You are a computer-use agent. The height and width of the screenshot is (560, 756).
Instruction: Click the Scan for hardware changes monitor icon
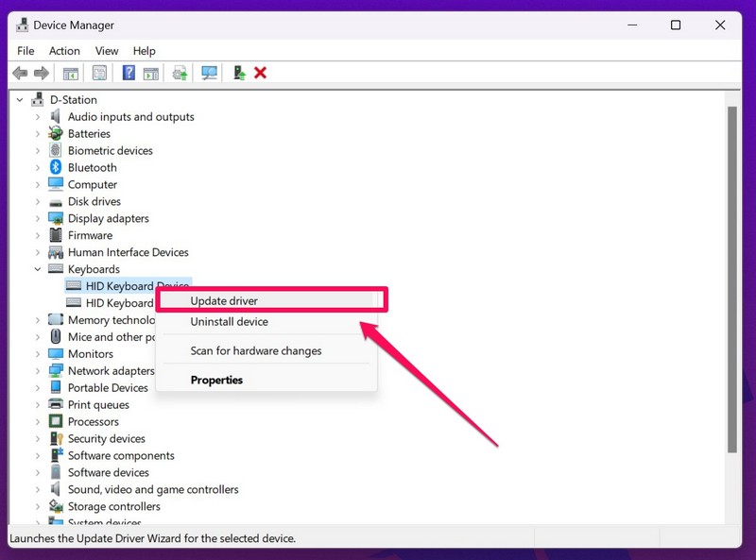[209, 73]
